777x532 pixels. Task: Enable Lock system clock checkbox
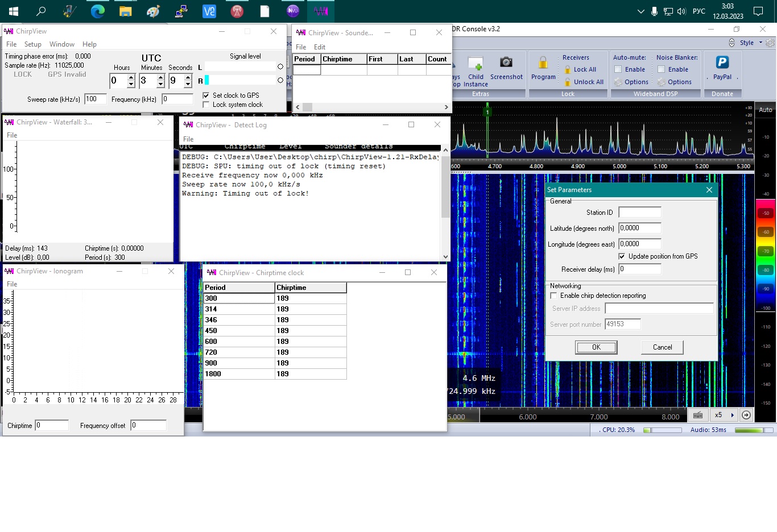click(206, 105)
